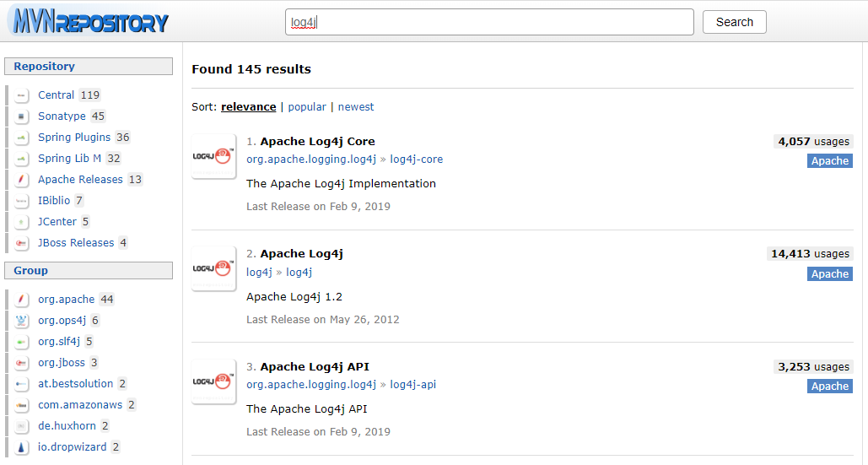This screenshot has height=465, width=868.
Task: Sort results by relevance
Action: (x=249, y=107)
